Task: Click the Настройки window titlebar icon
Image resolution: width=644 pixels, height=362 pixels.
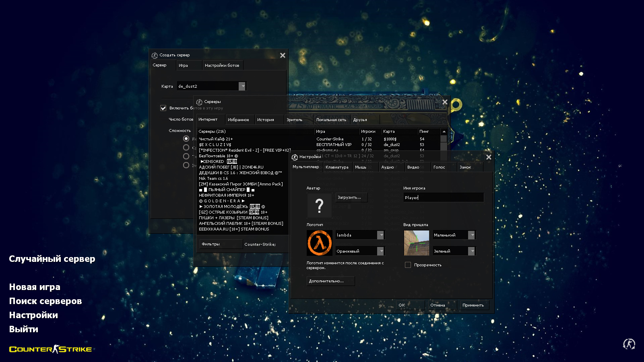Action: pyautogui.click(x=294, y=157)
